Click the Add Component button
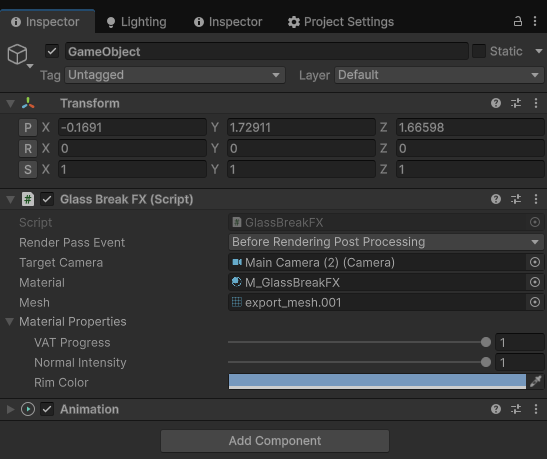547x459 pixels. 275,441
